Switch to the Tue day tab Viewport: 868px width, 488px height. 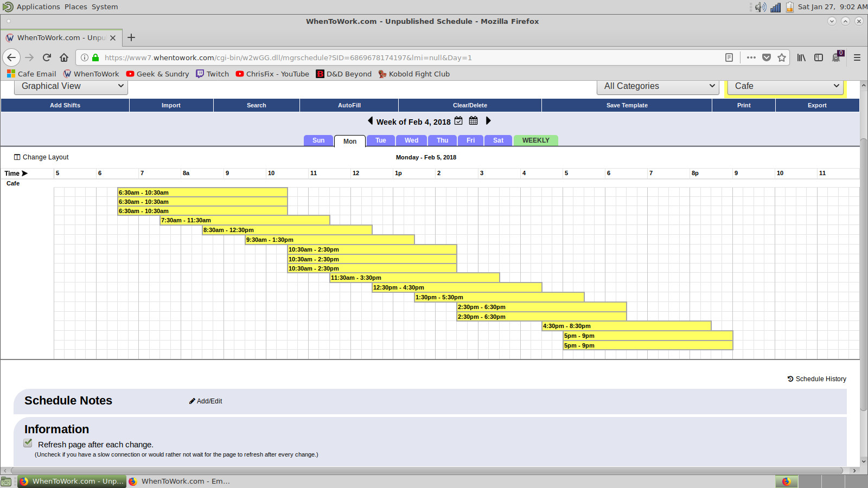click(x=381, y=140)
